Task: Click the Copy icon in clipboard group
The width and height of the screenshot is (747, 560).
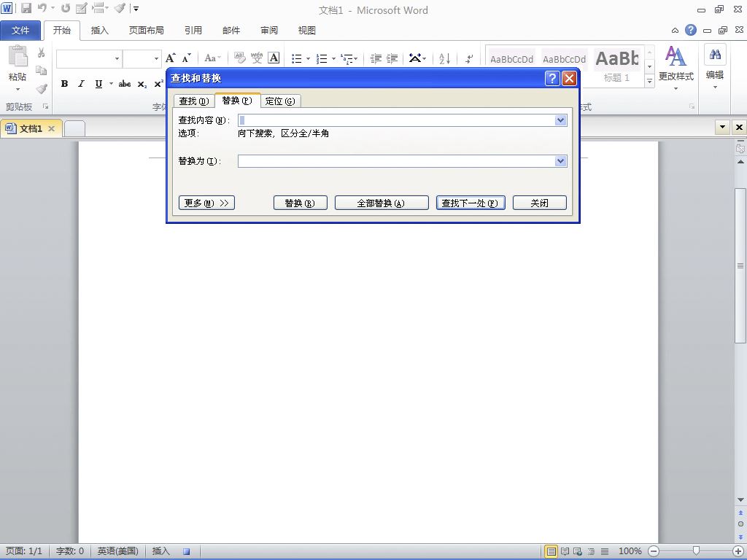Action: pos(42,71)
